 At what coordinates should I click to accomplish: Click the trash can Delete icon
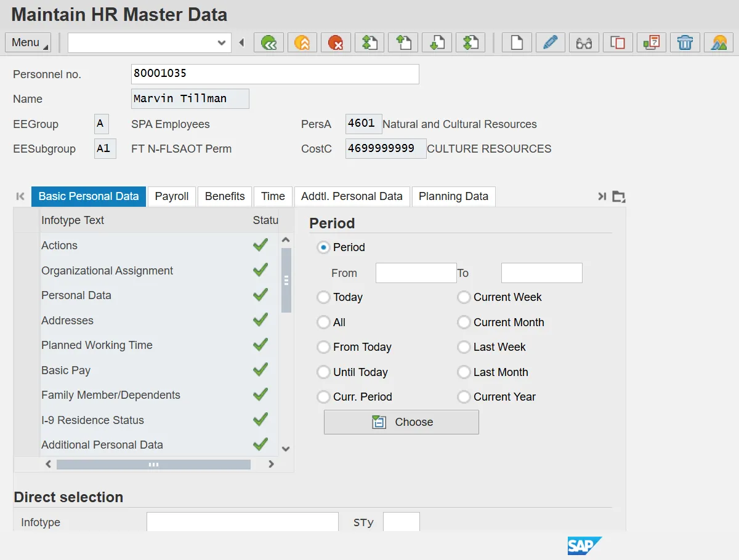685,42
